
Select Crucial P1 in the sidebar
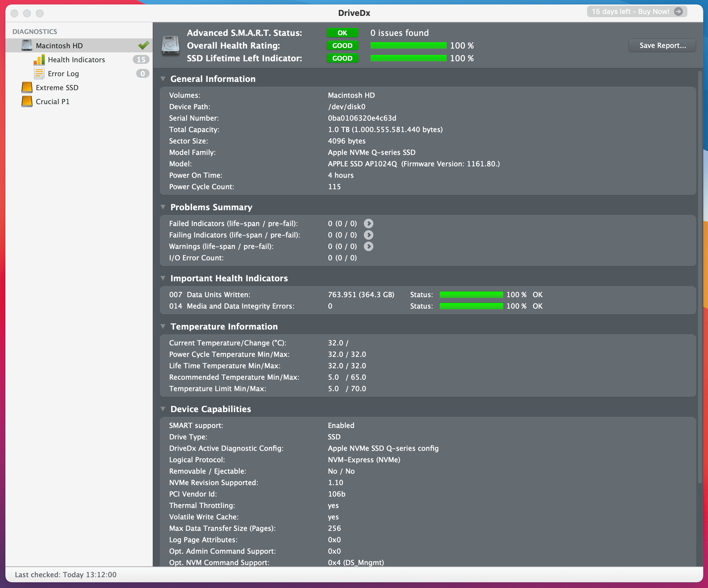(x=79, y=102)
